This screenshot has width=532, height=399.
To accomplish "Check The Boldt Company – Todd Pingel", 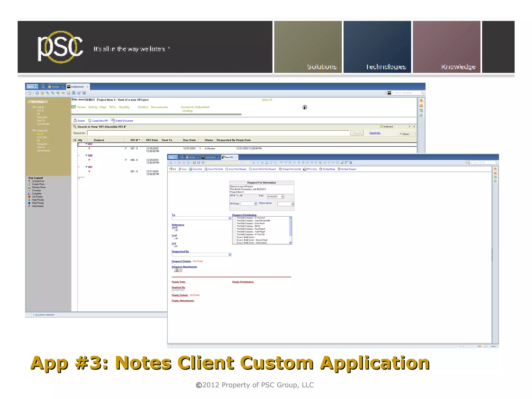I will coord(235,232).
